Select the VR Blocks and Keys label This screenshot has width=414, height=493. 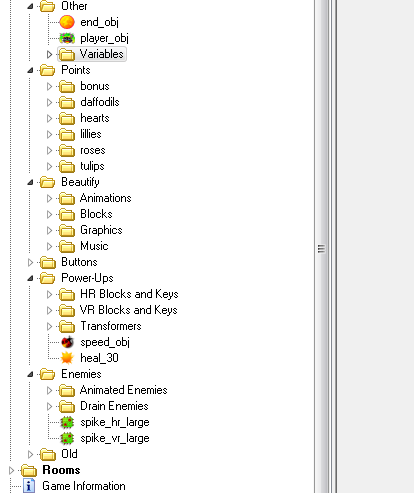click(129, 310)
